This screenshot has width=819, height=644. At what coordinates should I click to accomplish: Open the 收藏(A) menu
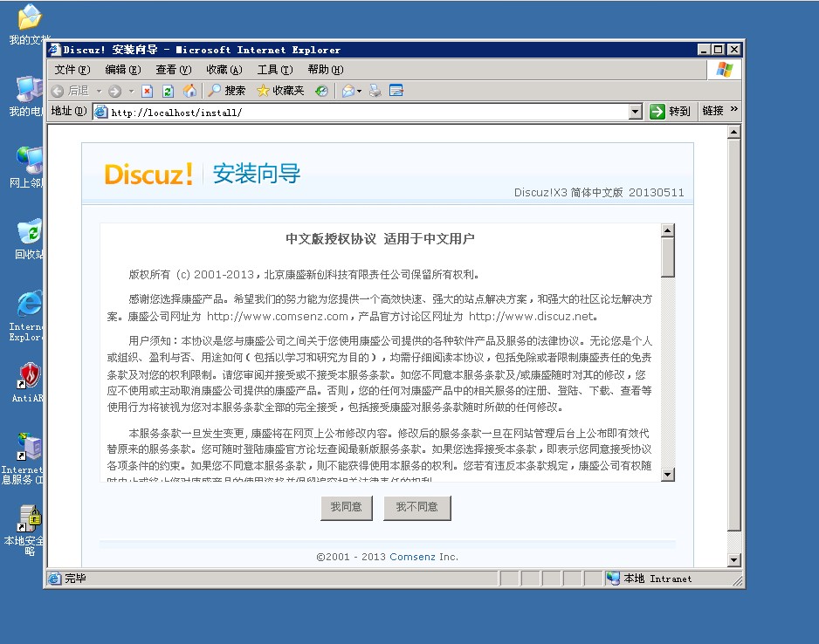(224, 70)
